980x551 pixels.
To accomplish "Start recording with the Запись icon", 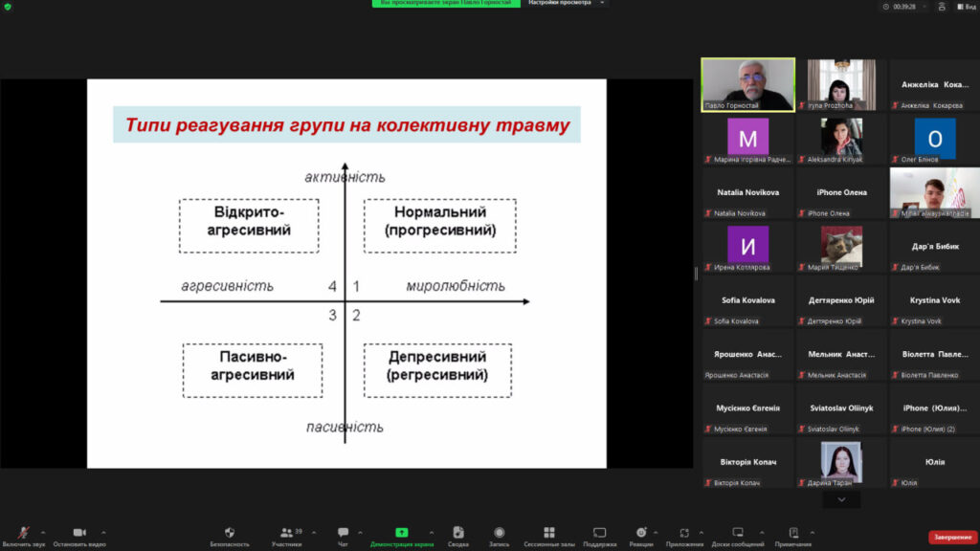I will (500, 533).
